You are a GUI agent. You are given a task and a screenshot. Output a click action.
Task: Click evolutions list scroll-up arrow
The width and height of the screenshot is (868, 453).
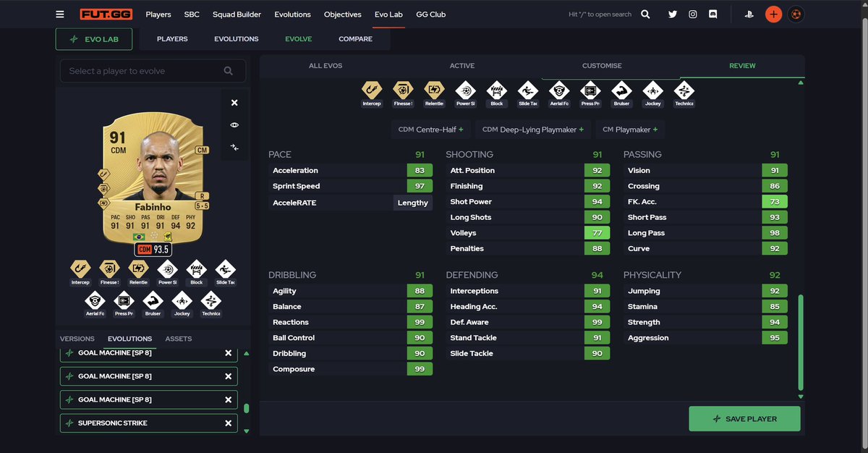click(246, 354)
